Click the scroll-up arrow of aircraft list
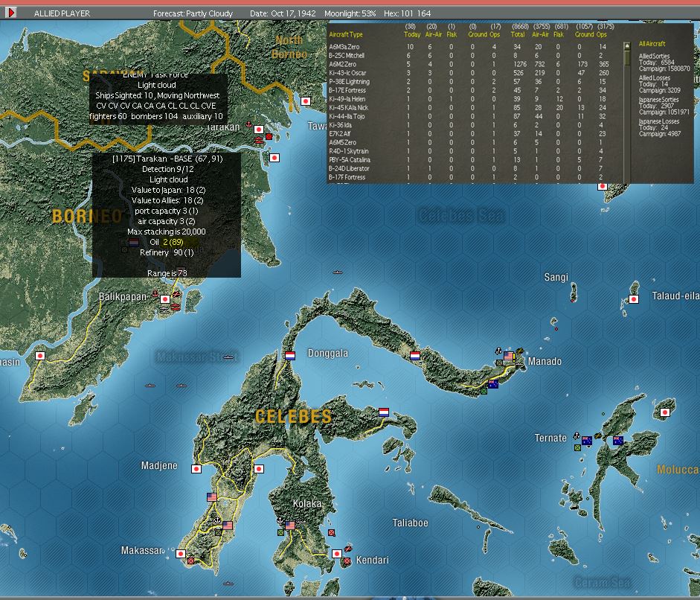 coord(627,45)
